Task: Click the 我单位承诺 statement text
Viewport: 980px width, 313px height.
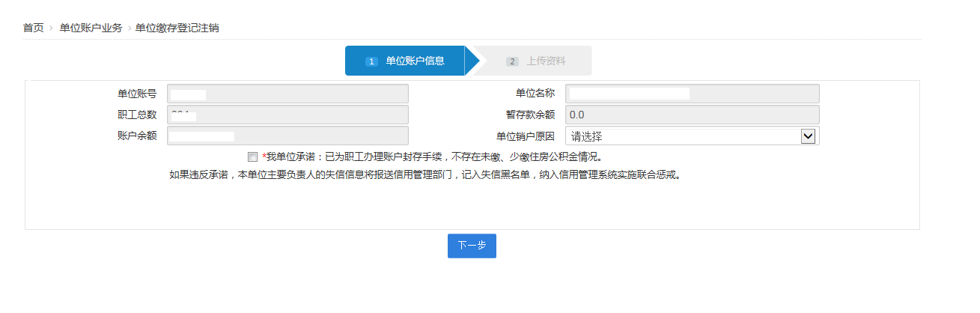Action: point(432,157)
